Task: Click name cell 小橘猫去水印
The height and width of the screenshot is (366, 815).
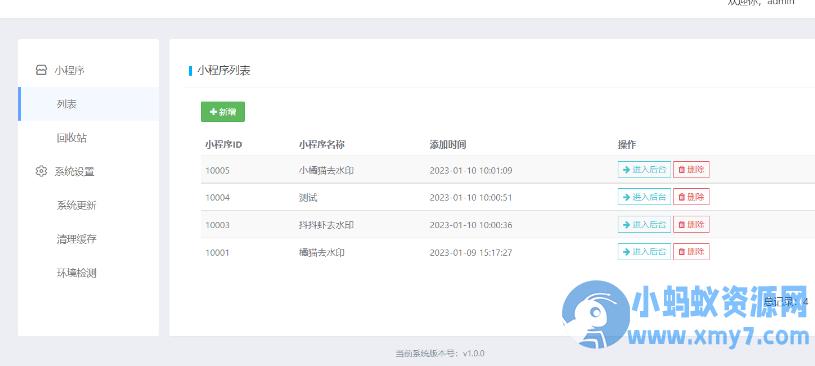Action: (326, 170)
